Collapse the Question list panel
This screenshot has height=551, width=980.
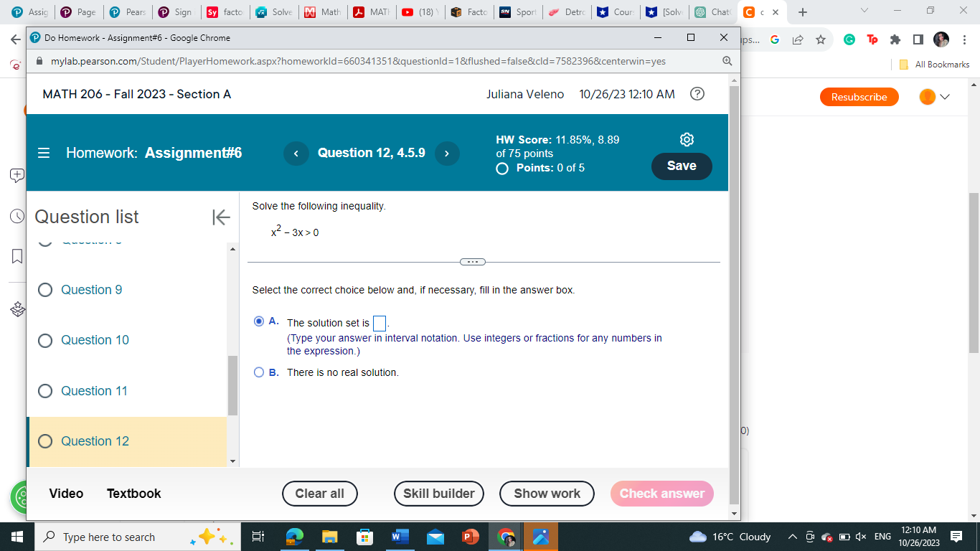(x=220, y=217)
